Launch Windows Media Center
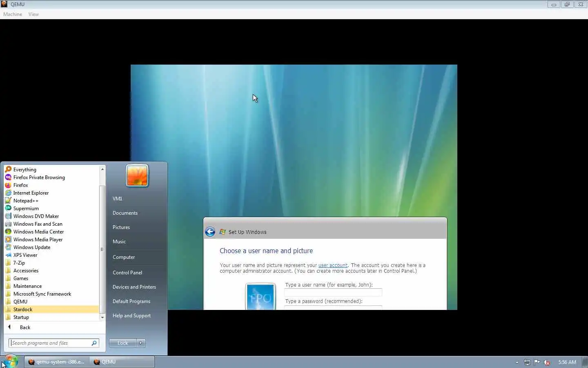 click(x=51, y=232)
